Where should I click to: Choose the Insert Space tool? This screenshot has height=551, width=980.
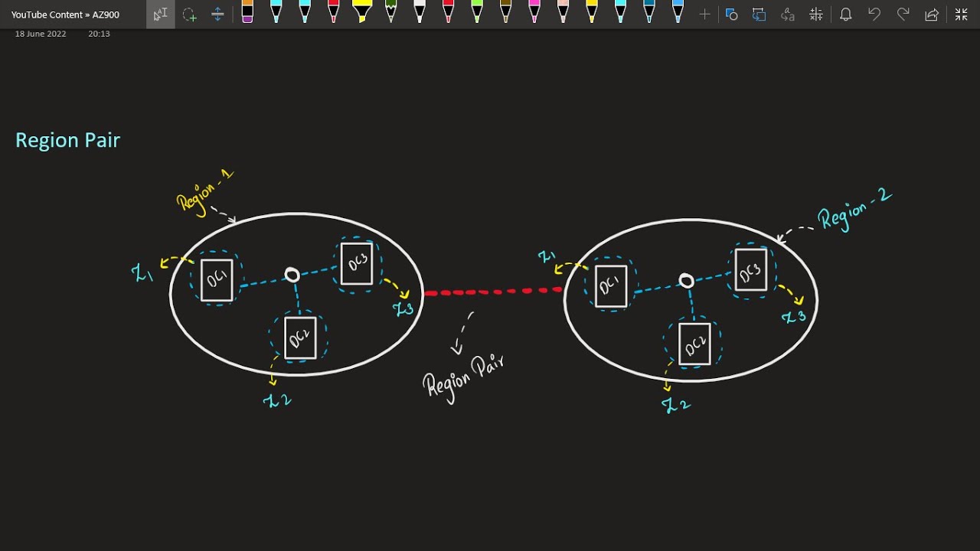(217, 15)
